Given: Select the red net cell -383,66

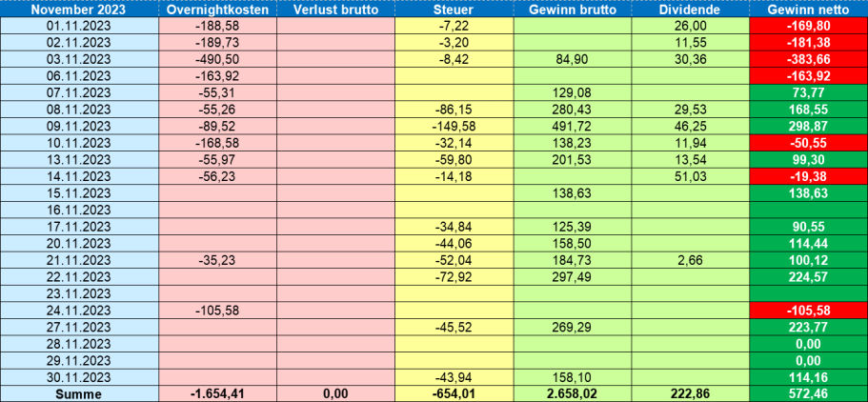Looking at the screenshot, I should [x=808, y=59].
